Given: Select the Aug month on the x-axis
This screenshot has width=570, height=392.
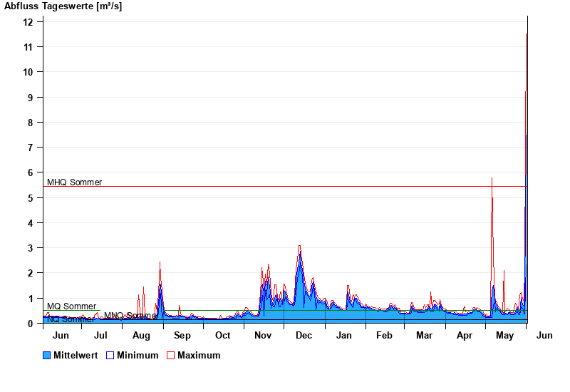Looking at the screenshot, I should [x=142, y=336].
